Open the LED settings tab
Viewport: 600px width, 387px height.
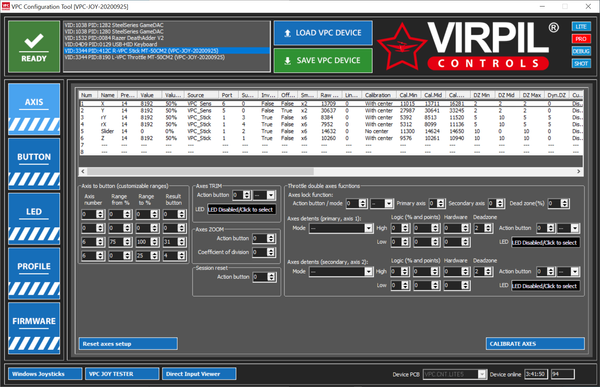click(x=34, y=219)
